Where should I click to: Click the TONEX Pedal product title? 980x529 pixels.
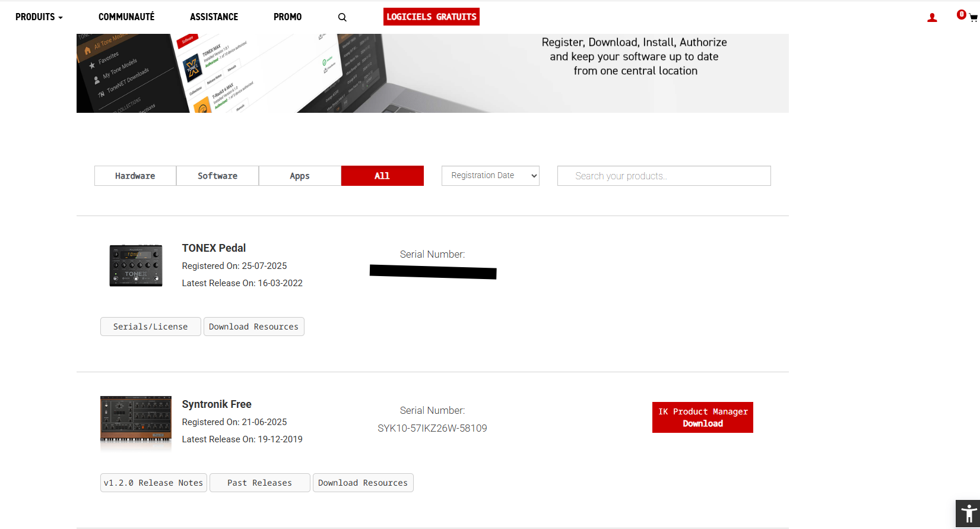214,248
